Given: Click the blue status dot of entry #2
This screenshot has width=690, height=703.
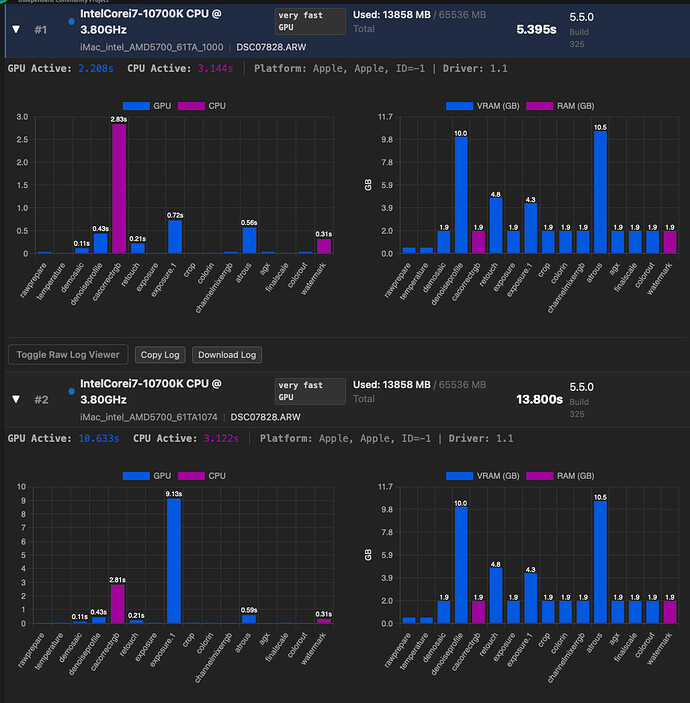Looking at the screenshot, I should 71,391.
